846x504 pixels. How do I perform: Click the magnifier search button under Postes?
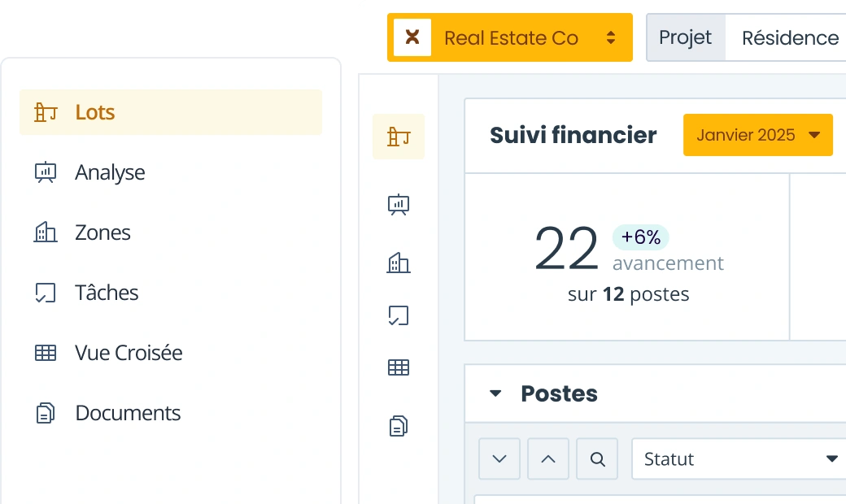pos(598,459)
